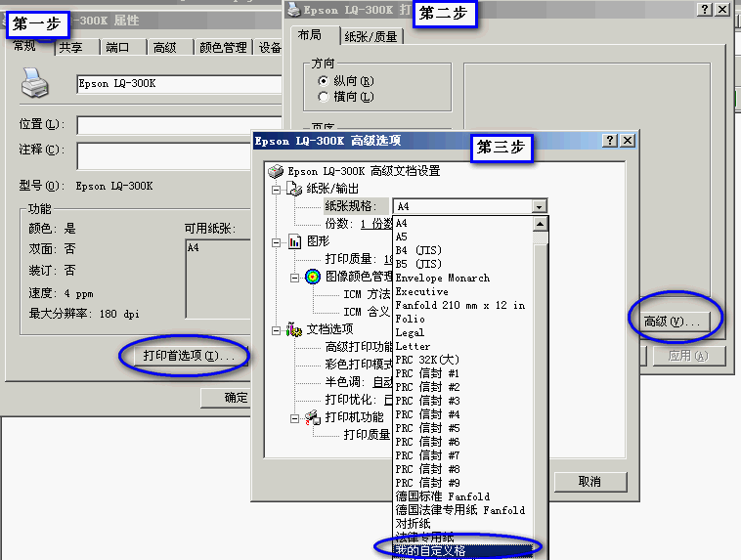Image resolution: width=741 pixels, height=560 pixels.
Task: Click the Epson printer icon in properties window
Action: (x=34, y=83)
